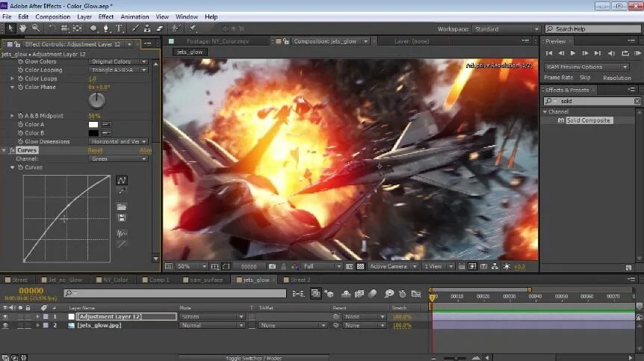Open the white Color A swatch

[93, 124]
